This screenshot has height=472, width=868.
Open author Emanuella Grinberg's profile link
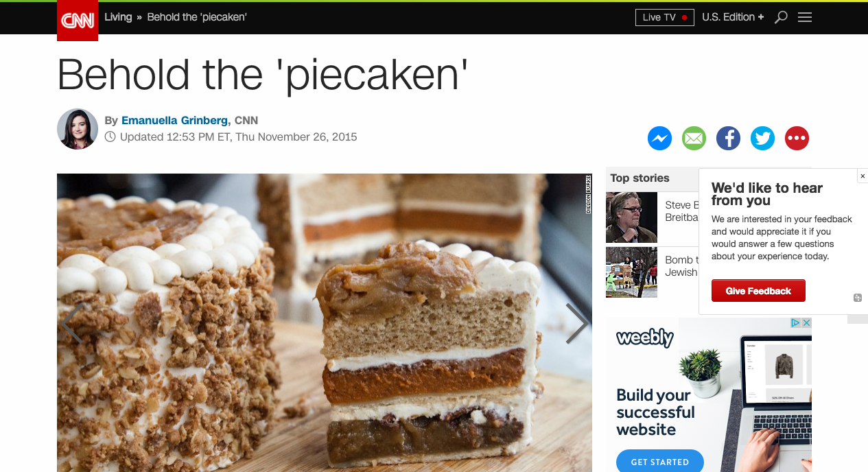click(174, 121)
